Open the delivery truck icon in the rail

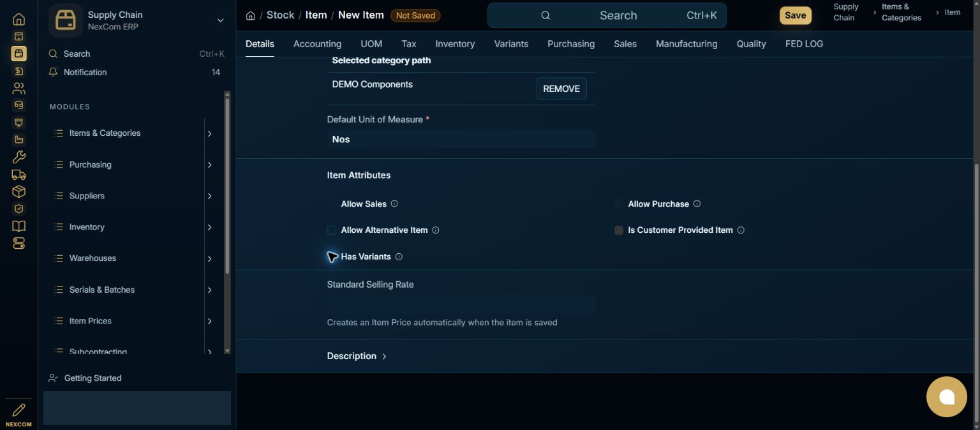pyautogui.click(x=19, y=174)
